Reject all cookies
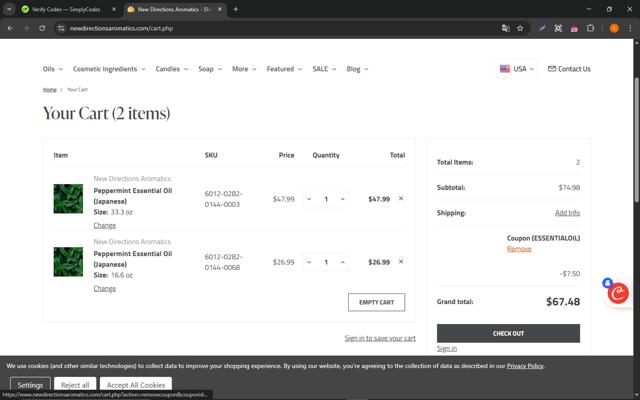 click(75, 384)
